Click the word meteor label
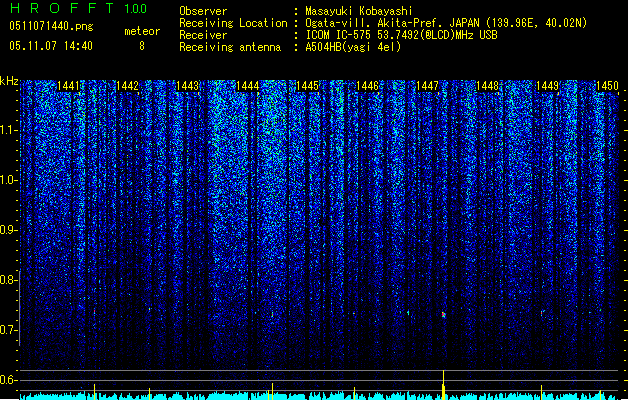 142,31
